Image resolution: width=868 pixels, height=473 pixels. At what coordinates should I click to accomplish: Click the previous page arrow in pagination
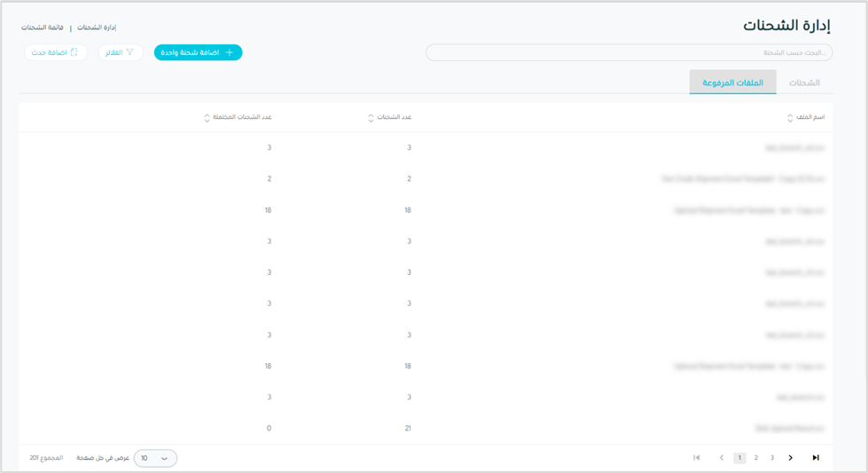[722, 458]
